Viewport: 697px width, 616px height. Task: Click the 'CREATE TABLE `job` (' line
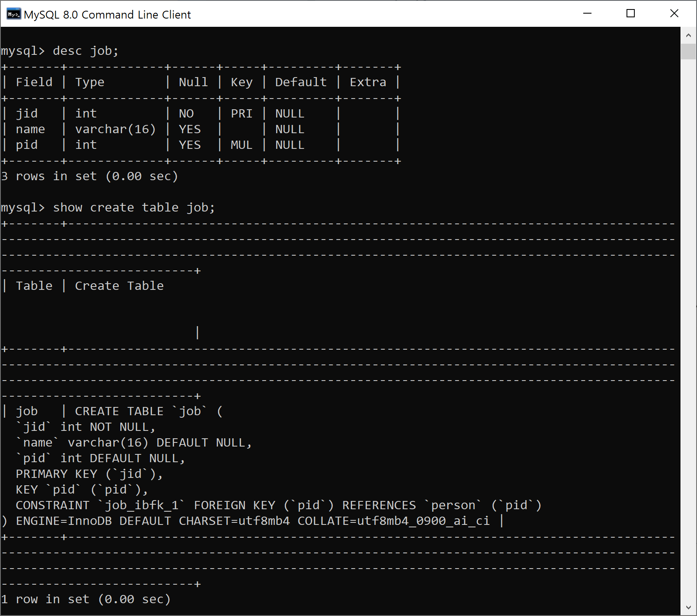click(x=149, y=411)
